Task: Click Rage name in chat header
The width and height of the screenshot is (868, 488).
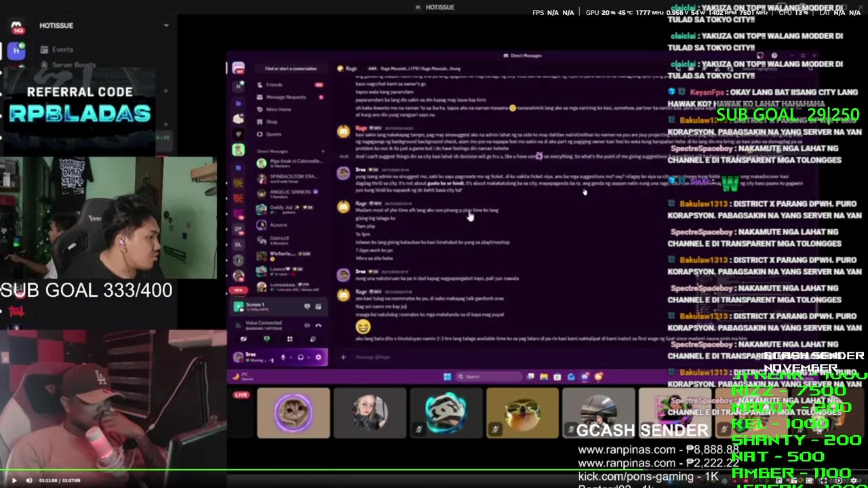Action: click(x=351, y=68)
